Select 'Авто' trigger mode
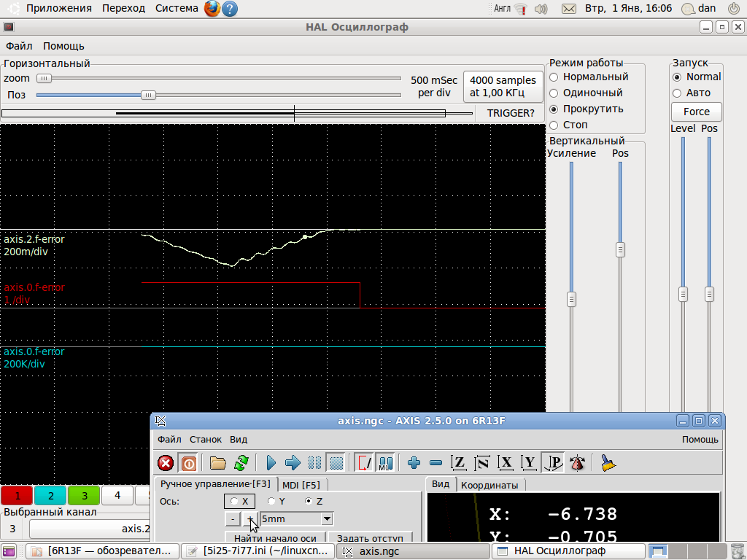Viewport: 747px width, 560px height. coord(677,93)
